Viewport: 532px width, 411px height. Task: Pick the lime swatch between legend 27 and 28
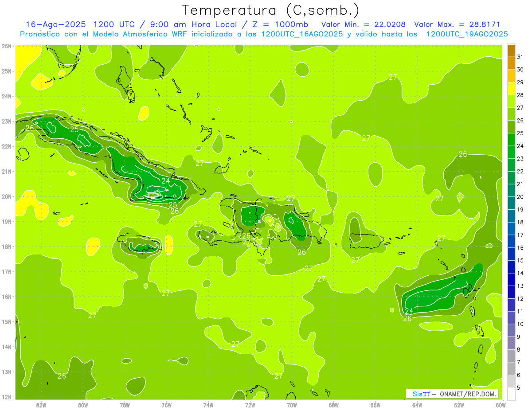point(511,101)
